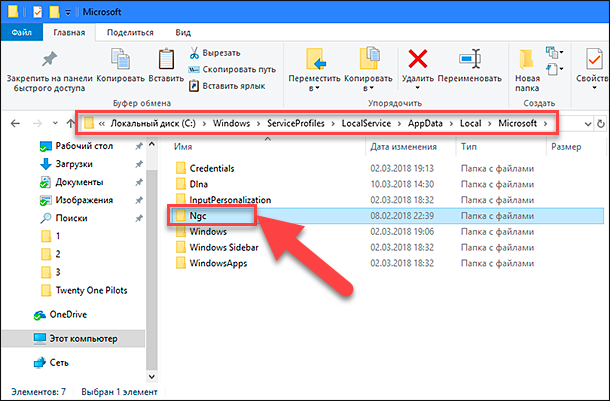Viewport: 610px width, 401px height.
Task: Open Сеть in navigation pane
Action: pyautogui.click(x=51, y=362)
